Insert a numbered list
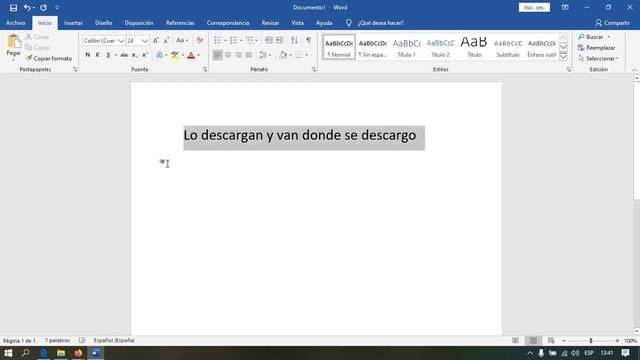The width and height of the screenshot is (640, 360). [233, 40]
